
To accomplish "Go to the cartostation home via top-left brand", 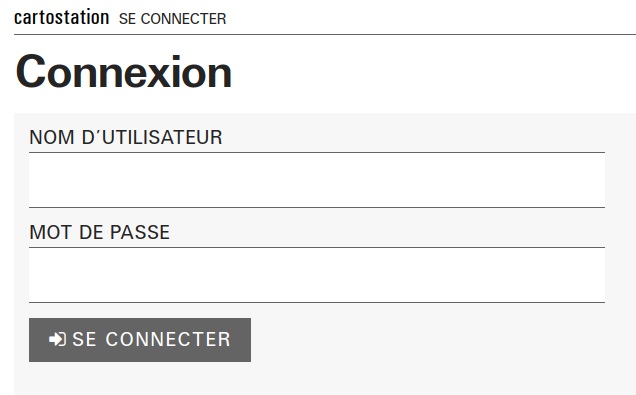I will [62, 18].
